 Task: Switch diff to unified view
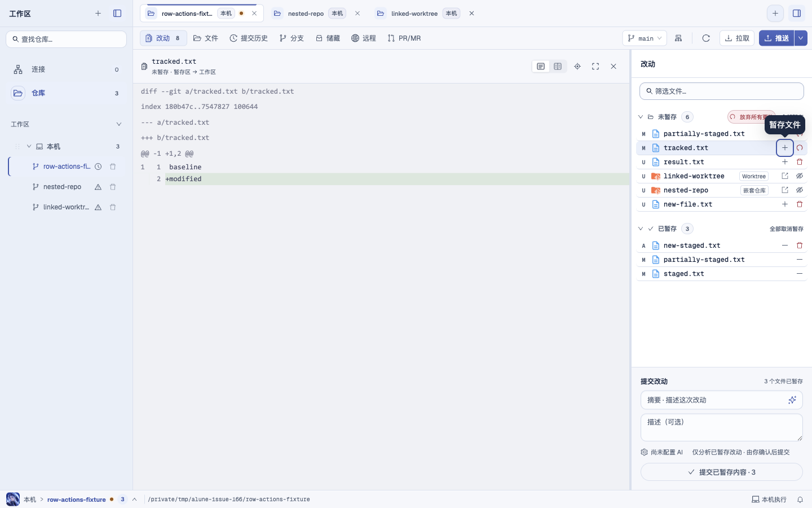[541, 67]
